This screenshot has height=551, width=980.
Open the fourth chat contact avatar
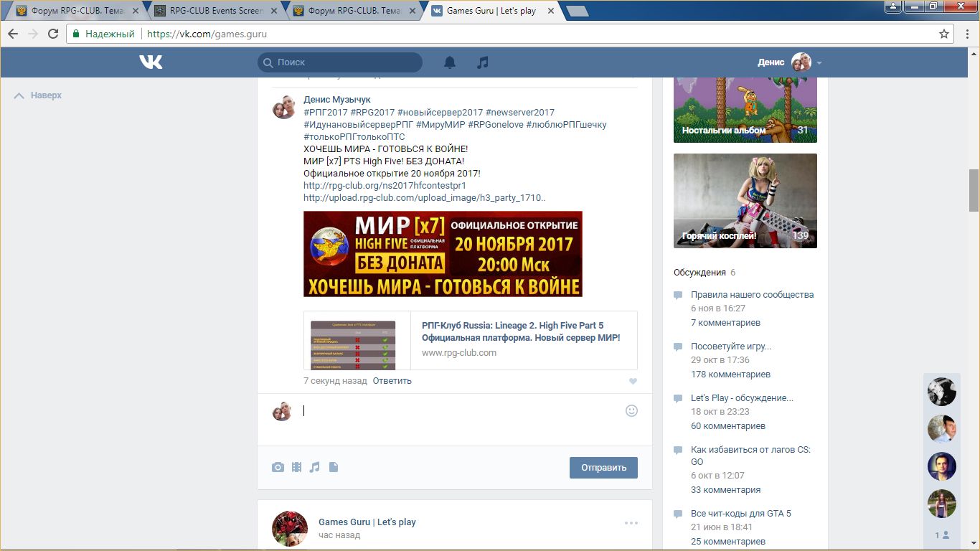click(941, 504)
